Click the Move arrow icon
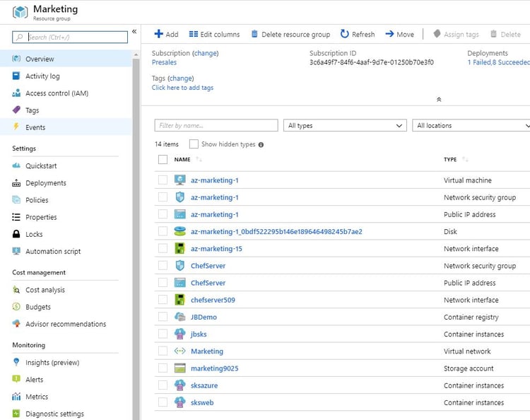Screen dimensions: 530x420 point(389,34)
